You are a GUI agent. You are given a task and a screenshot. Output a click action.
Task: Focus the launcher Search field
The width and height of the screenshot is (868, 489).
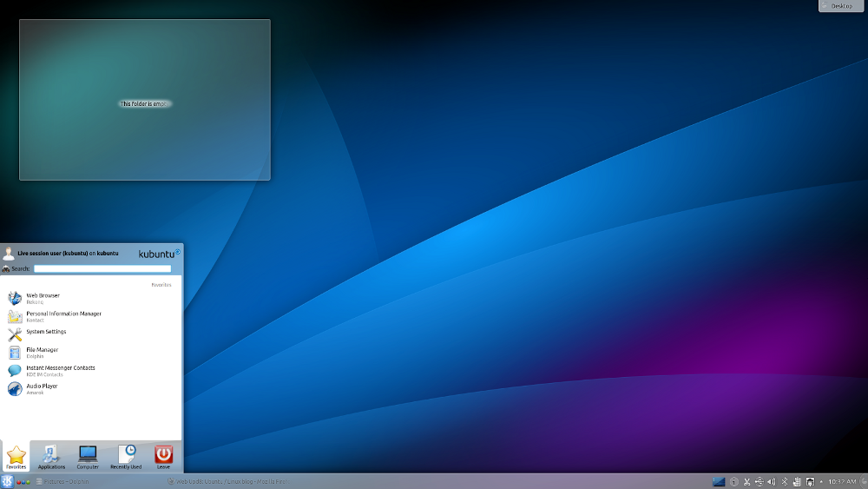click(x=102, y=268)
